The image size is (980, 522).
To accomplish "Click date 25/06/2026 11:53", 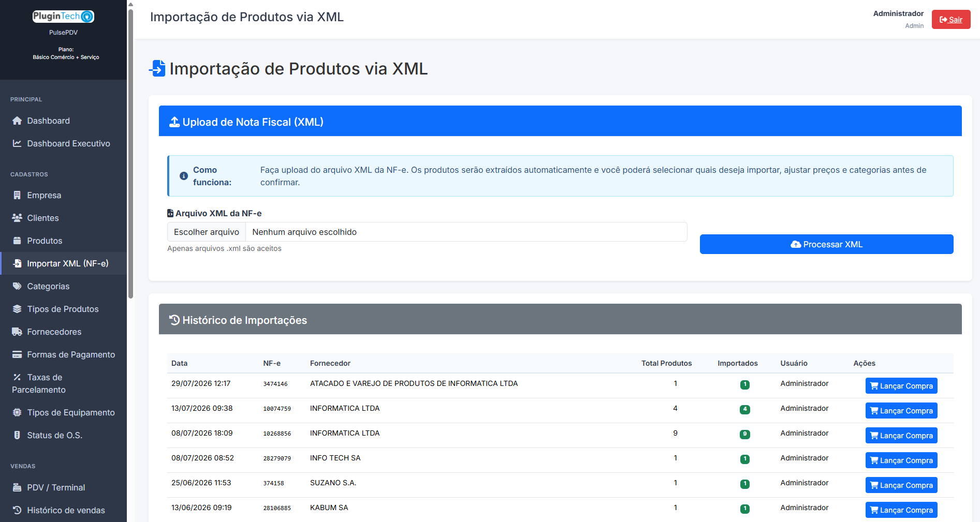I will (x=201, y=483).
